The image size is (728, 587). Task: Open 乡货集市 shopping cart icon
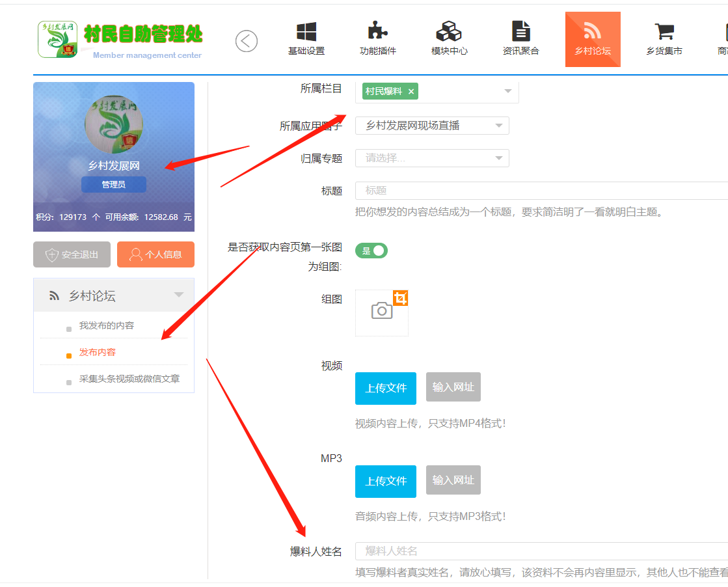pyautogui.click(x=664, y=32)
